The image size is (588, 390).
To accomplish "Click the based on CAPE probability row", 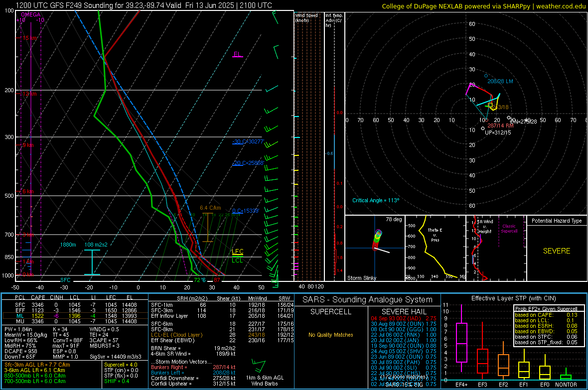I will 546,315.
